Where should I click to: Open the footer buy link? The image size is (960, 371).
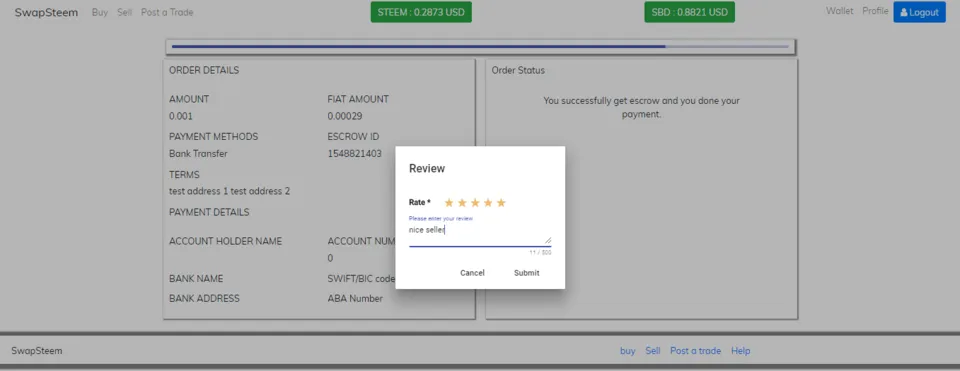(628, 351)
